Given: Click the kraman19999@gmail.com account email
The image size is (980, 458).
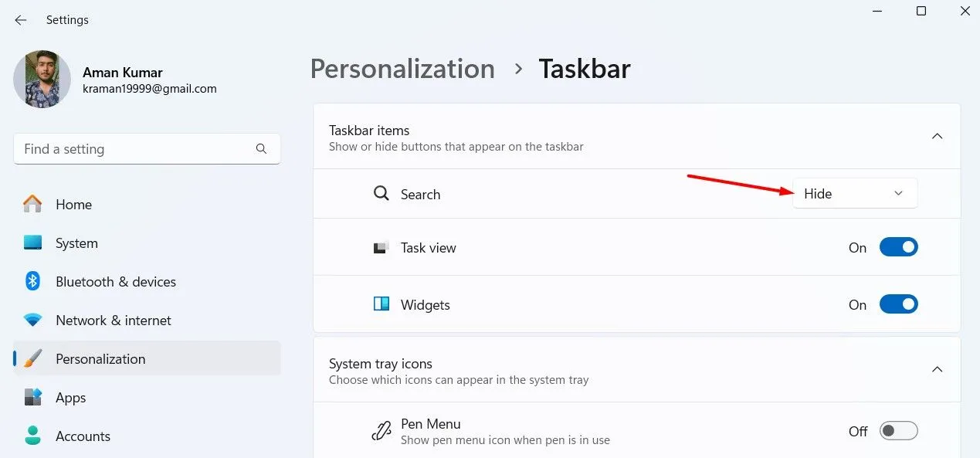Looking at the screenshot, I should pos(150,89).
